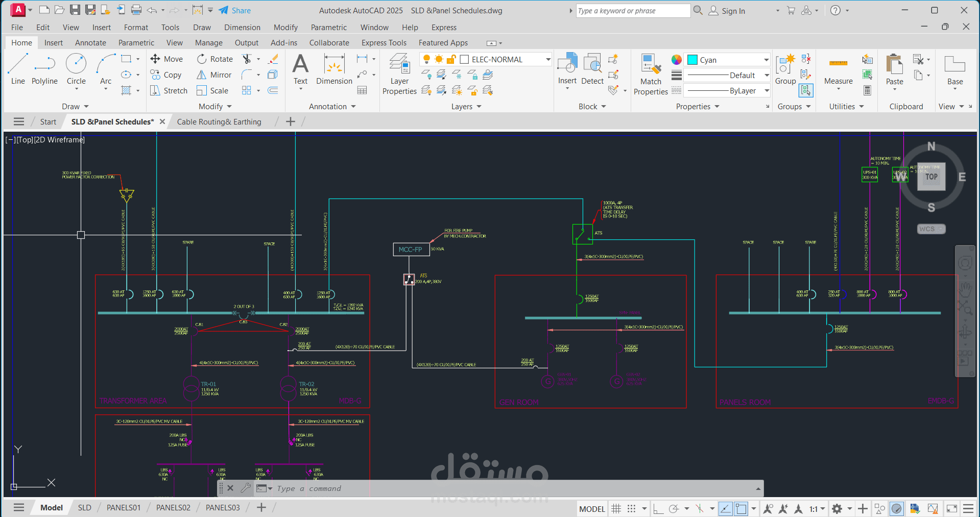Expand the Layers panel
980x517 pixels.
pos(466,106)
